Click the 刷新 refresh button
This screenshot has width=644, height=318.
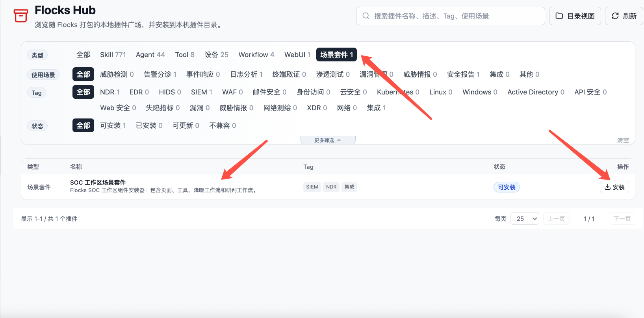point(624,16)
